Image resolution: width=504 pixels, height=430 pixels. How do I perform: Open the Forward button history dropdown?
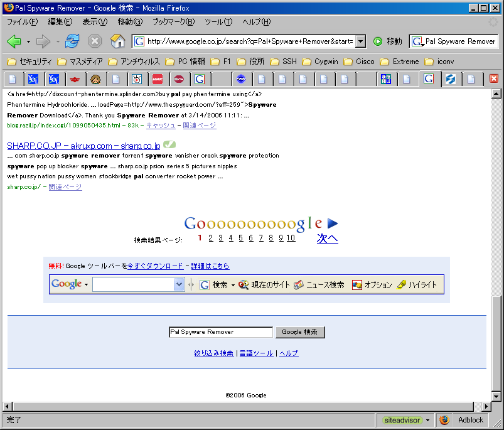click(58, 41)
